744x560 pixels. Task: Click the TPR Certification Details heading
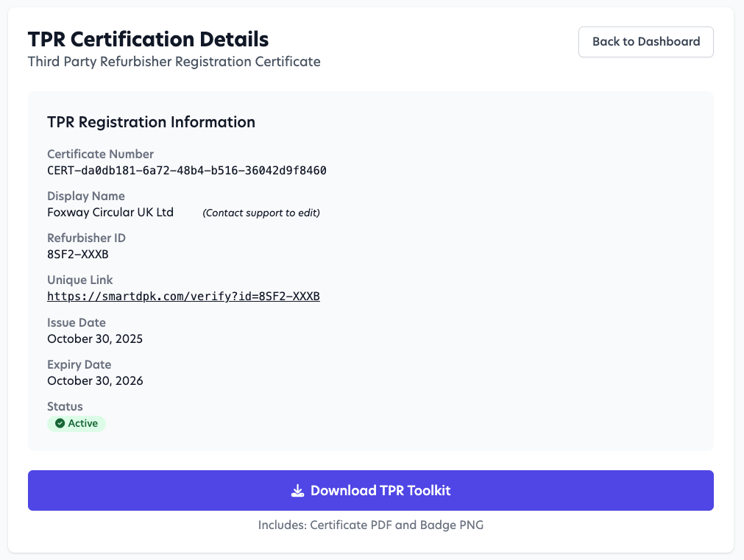[x=147, y=39]
